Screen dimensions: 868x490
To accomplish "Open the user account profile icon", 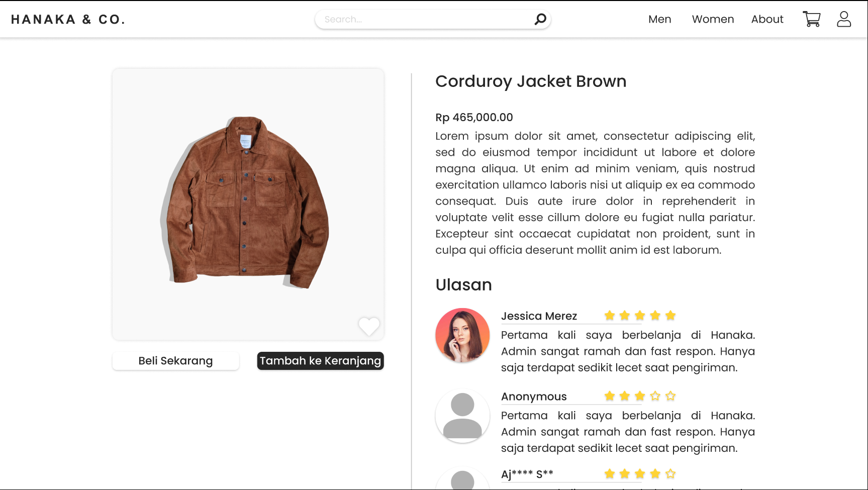I will pos(844,19).
